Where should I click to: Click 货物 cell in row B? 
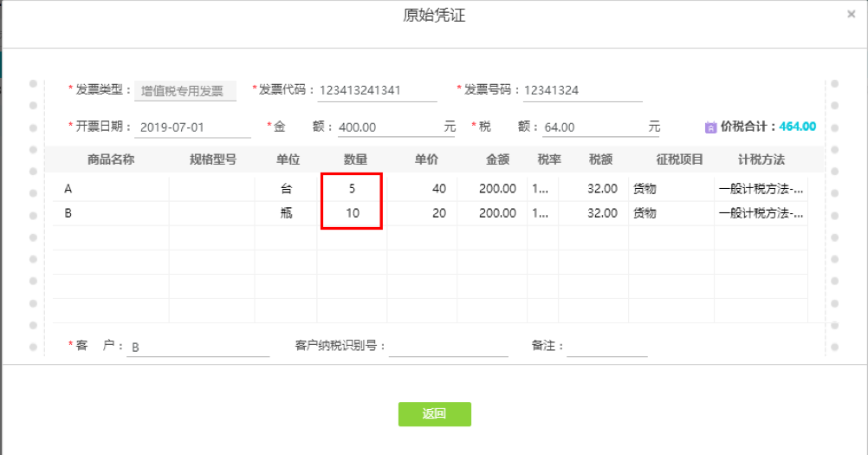click(671, 213)
